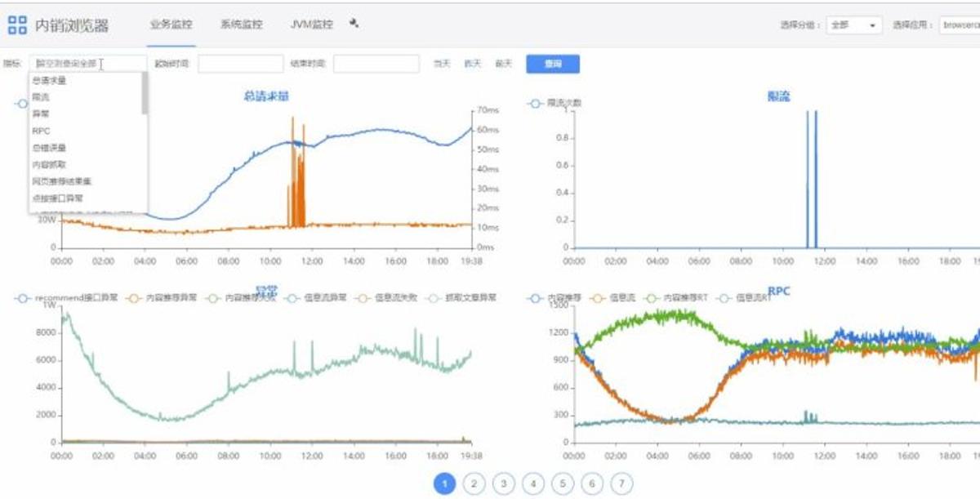Switch to the 系统监控 tab

coord(241,25)
